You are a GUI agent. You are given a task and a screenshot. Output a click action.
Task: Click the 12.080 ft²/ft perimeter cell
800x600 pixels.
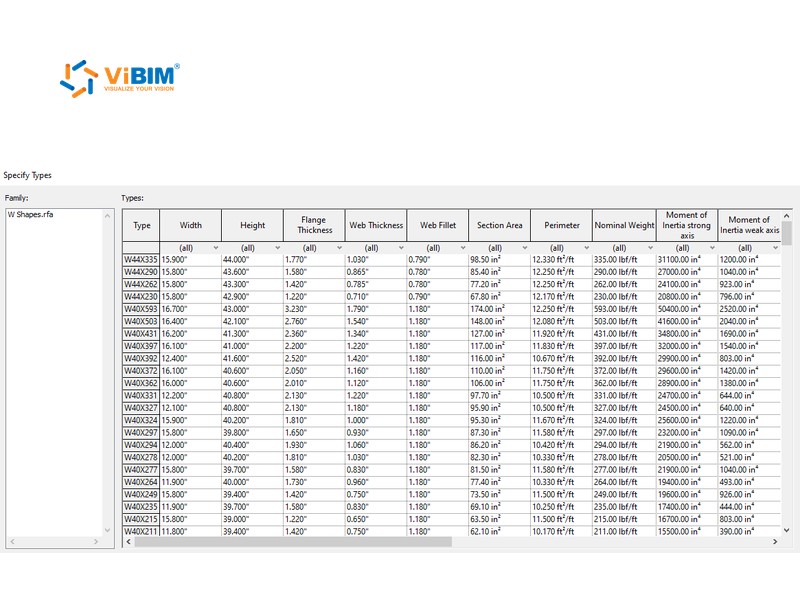[x=561, y=321]
